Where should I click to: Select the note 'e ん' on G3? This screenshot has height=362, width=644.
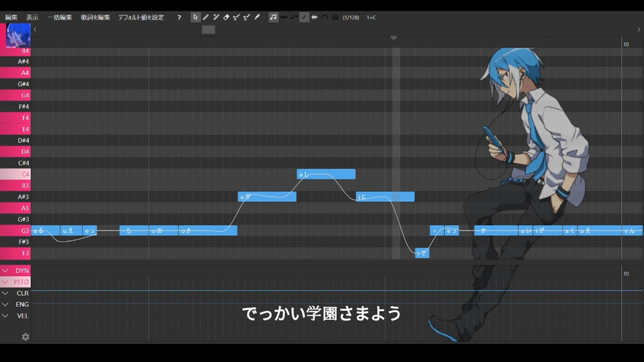633,231
